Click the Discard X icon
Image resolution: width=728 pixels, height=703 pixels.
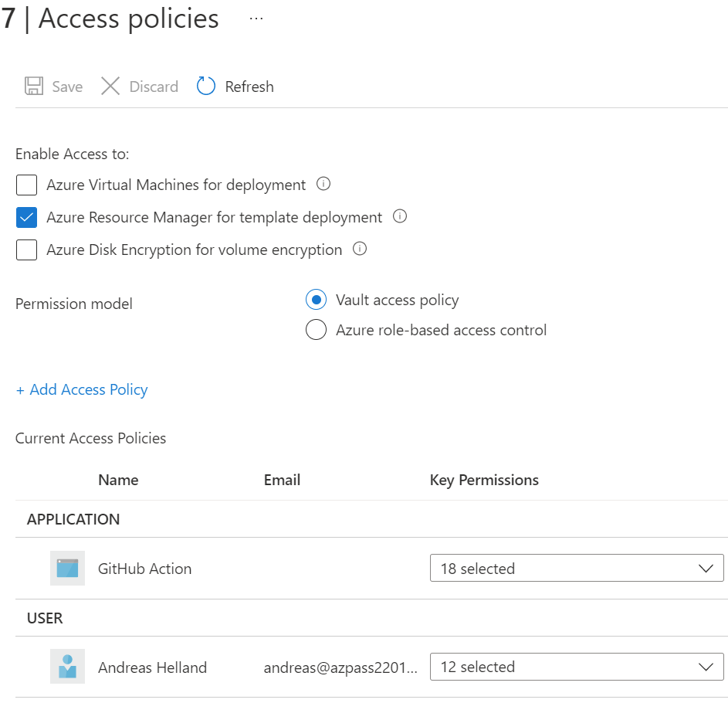110,86
